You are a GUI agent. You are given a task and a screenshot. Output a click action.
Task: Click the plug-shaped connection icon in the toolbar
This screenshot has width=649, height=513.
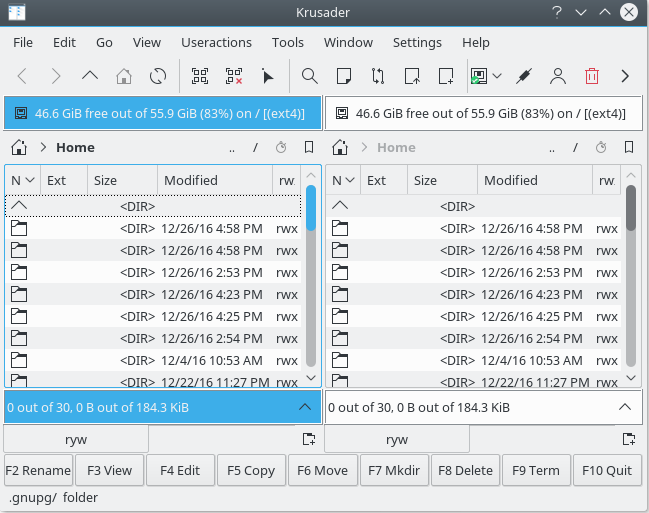tap(524, 76)
